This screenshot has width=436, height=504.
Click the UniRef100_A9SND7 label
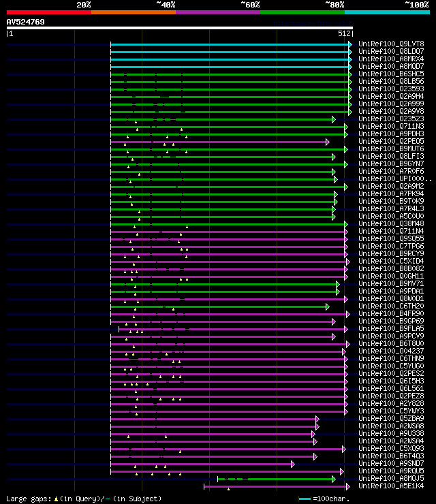[x=391, y=464]
